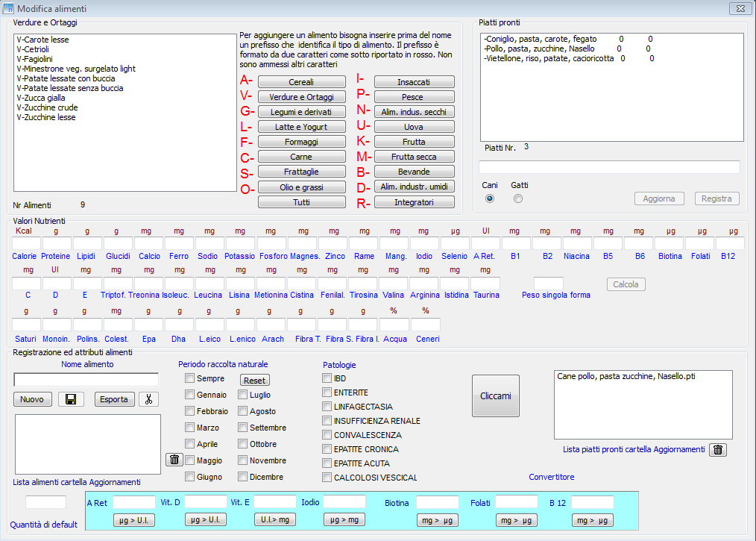Select the Cani radio button
Image resolution: width=756 pixels, height=541 pixels.
490,198
